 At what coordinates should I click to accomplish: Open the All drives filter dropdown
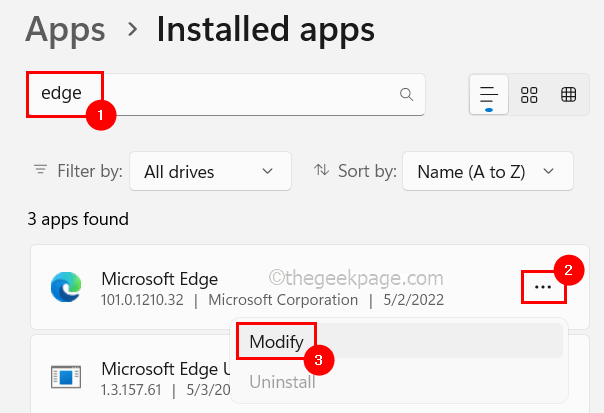point(209,172)
